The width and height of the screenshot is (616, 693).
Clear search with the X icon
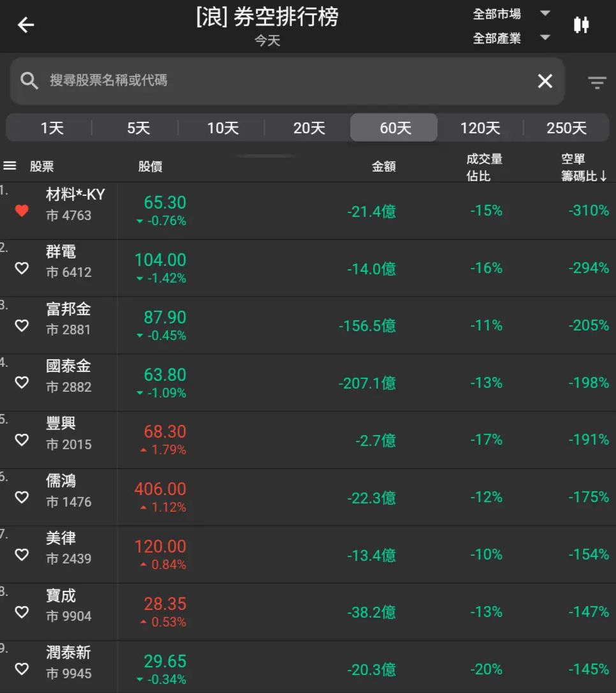(545, 81)
